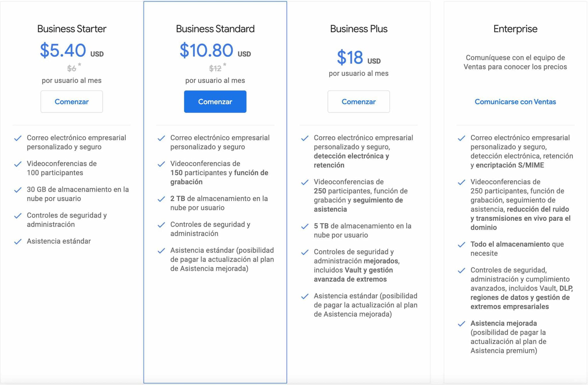This screenshot has height=385, width=588.
Task: Open the Comunicarse con Ventas link
Action: (x=515, y=102)
